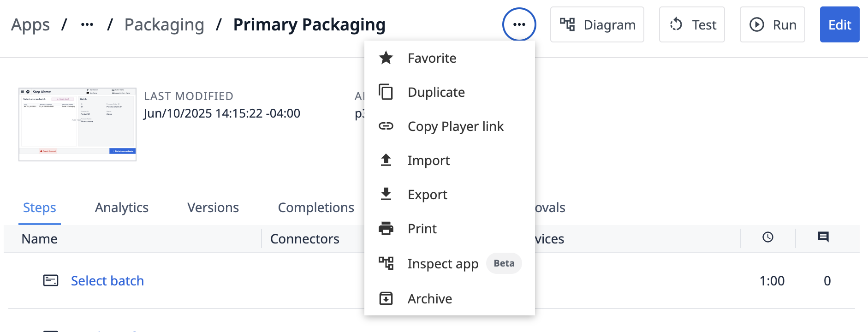The width and height of the screenshot is (868, 332).
Task: Switch to the Steps tab
Action: click(x=40, y=207)
